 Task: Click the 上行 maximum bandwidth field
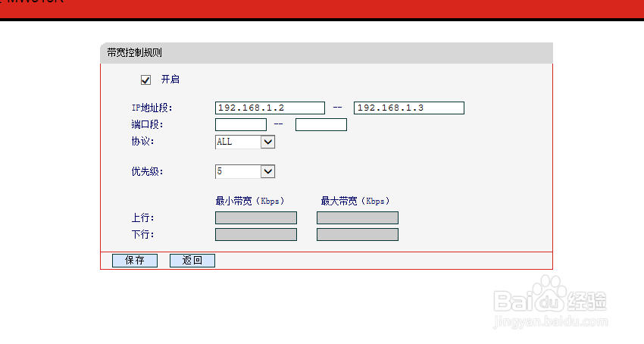point(358,217)
